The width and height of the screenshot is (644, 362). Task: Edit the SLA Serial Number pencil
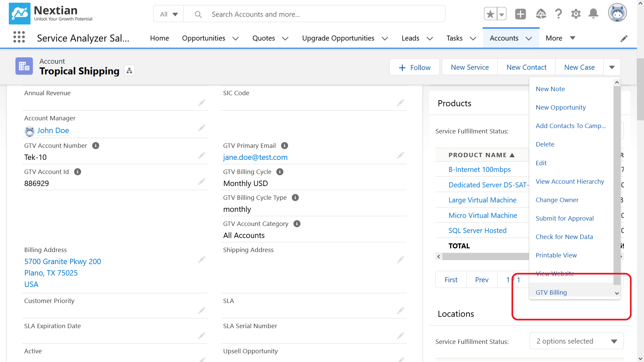(x=400, y=336)
